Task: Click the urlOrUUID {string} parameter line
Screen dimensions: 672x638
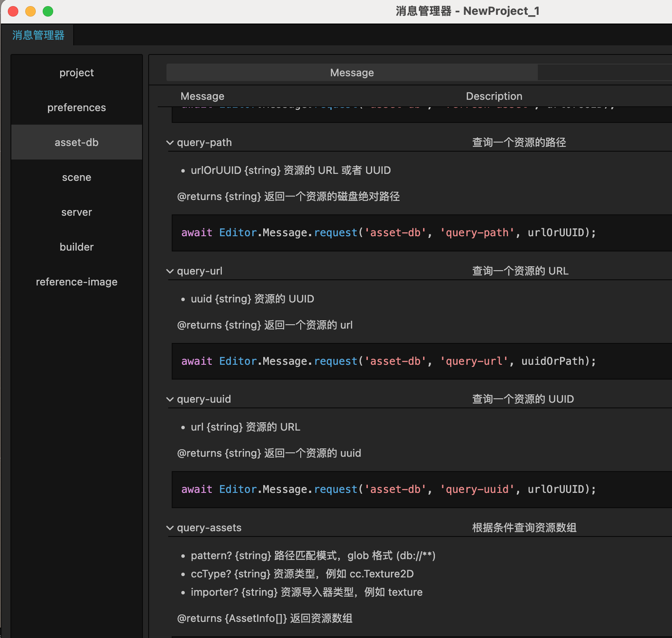Action: click(291, 170)
